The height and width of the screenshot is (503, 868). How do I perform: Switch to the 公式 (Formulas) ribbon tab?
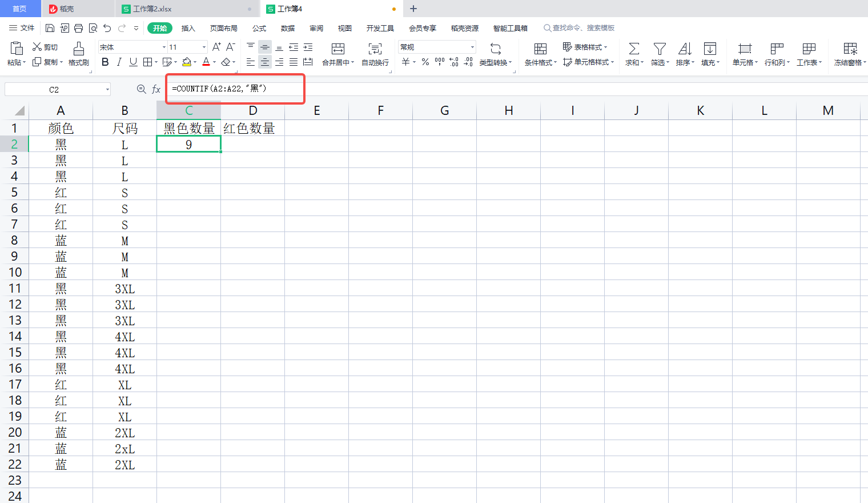click(259, 28)
